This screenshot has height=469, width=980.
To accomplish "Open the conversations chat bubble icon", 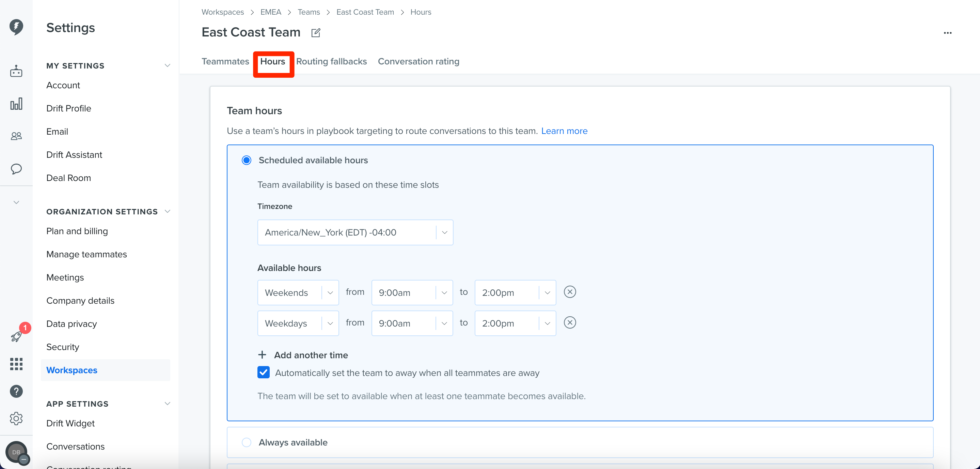I will tap(16, 169).
